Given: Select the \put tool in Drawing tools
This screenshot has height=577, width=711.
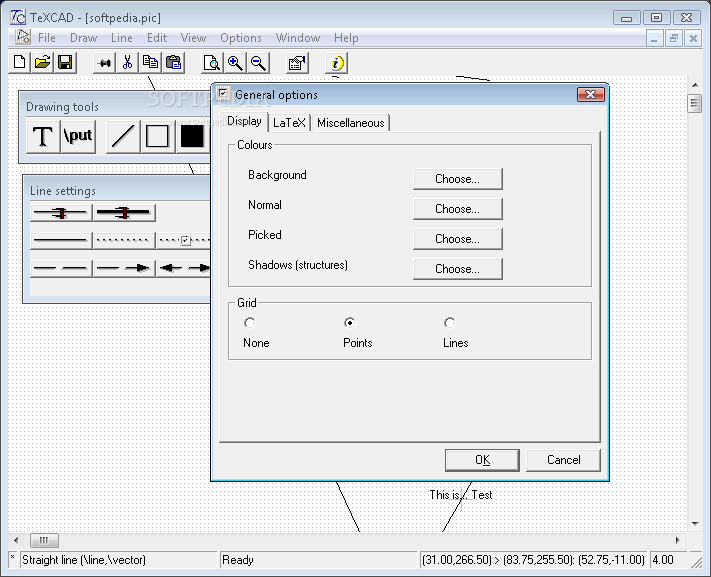Looking at the screenshot, I should click(x=78, y=136).
